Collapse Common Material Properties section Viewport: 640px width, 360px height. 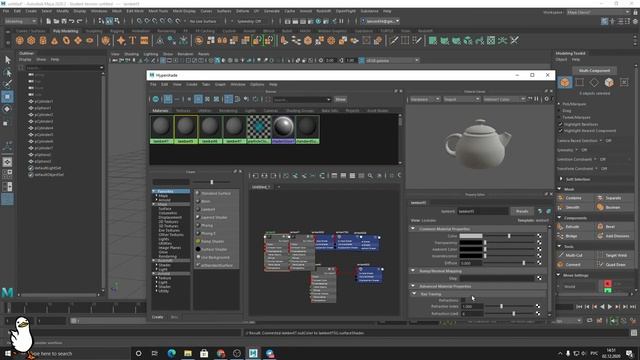(413, 229)
